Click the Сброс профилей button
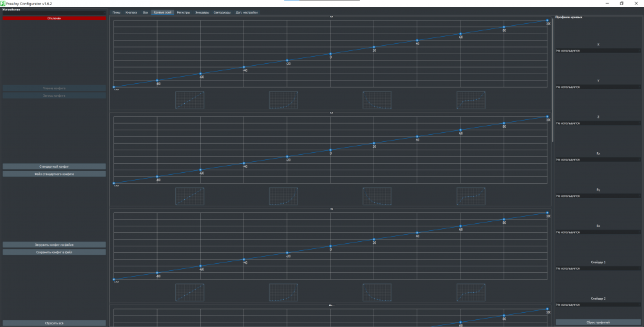 point(598,322)
